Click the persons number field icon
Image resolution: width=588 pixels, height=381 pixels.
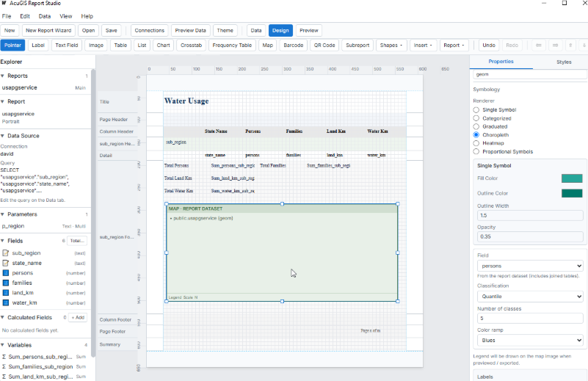pos(6,273)
